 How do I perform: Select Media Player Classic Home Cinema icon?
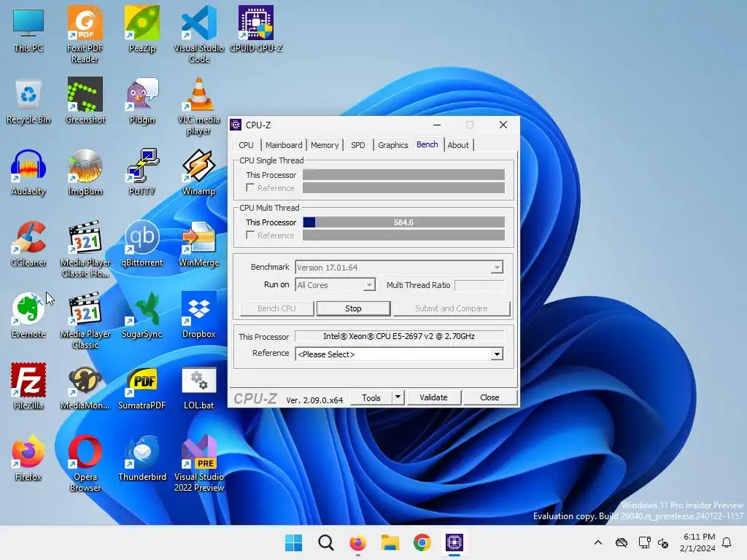pos(85,249)
